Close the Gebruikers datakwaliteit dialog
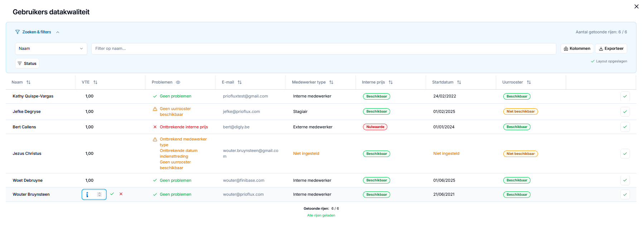The width and height of the screenshot is (644, 233). tap(636, 6)
